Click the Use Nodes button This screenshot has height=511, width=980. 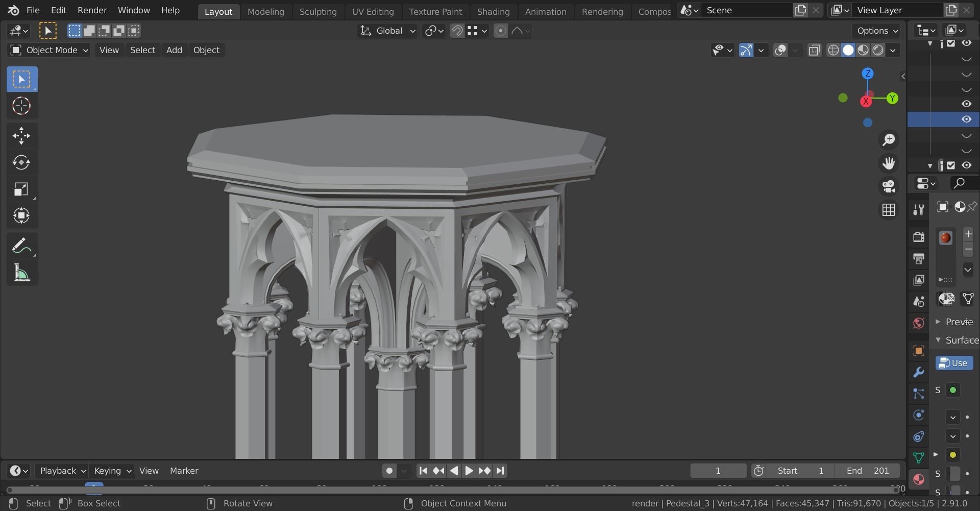[954, 363]
